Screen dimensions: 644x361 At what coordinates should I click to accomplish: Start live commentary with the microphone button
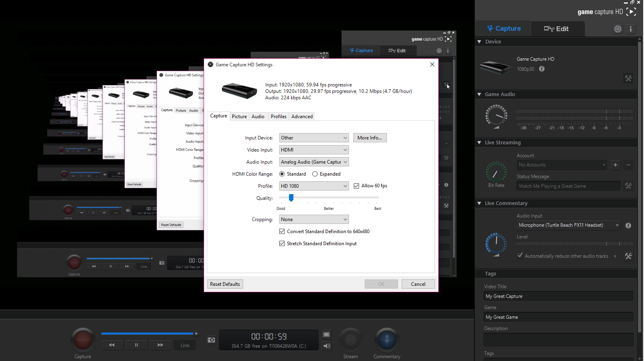click(386, 340)
